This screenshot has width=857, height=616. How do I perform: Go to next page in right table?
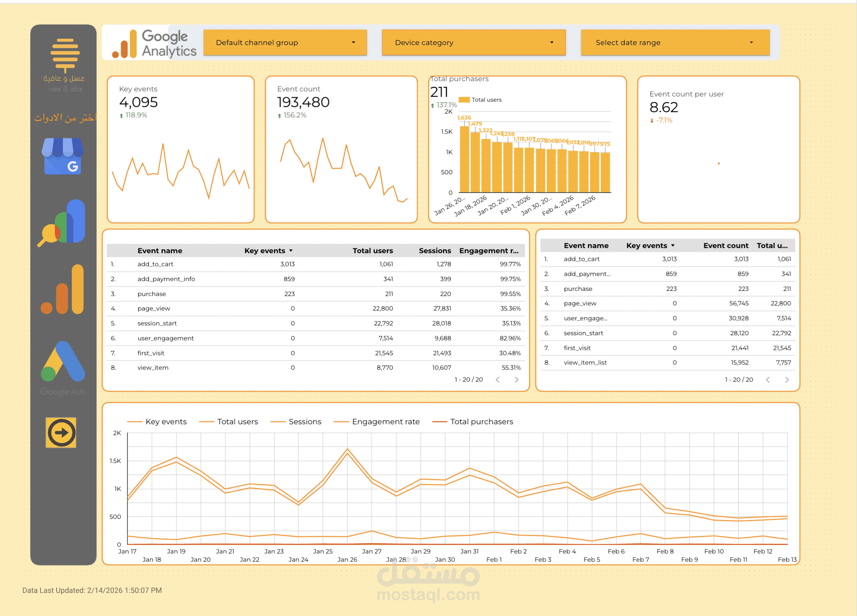(787, 380)
